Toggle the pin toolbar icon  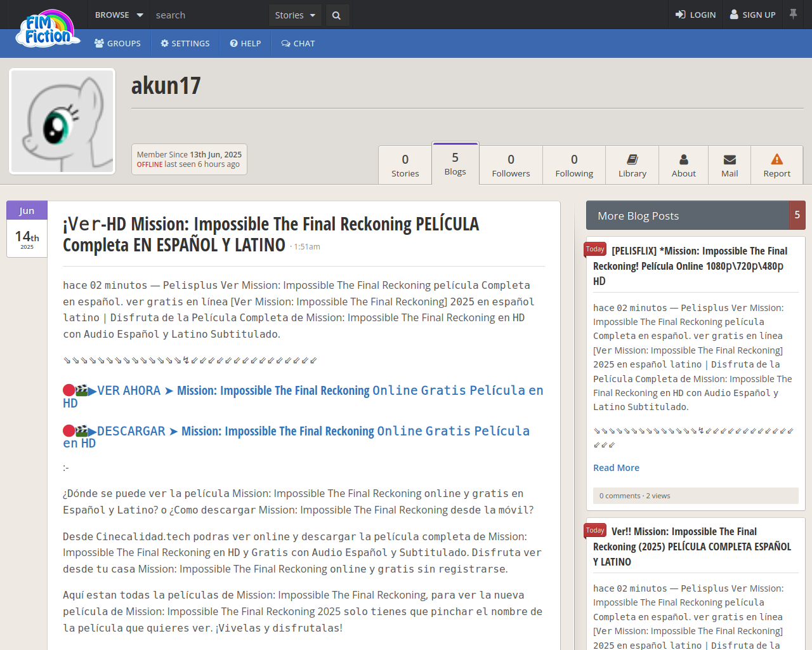793,14
